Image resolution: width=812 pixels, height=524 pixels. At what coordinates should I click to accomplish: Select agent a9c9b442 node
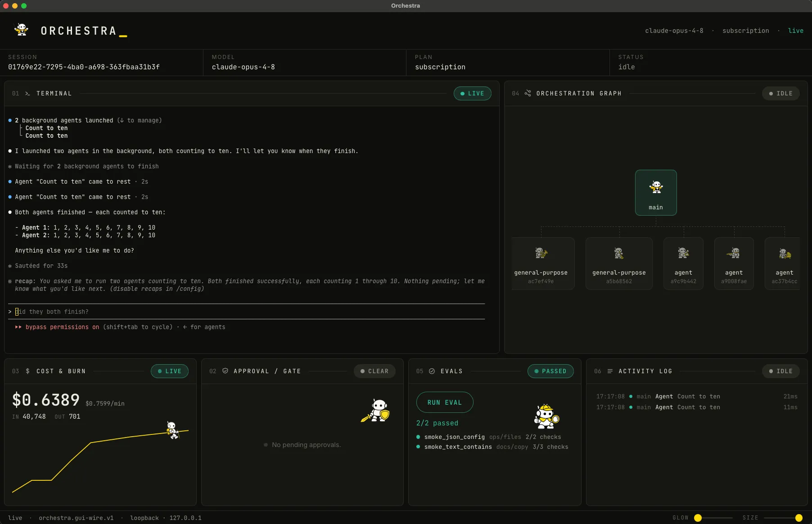[x=683, y=263]
